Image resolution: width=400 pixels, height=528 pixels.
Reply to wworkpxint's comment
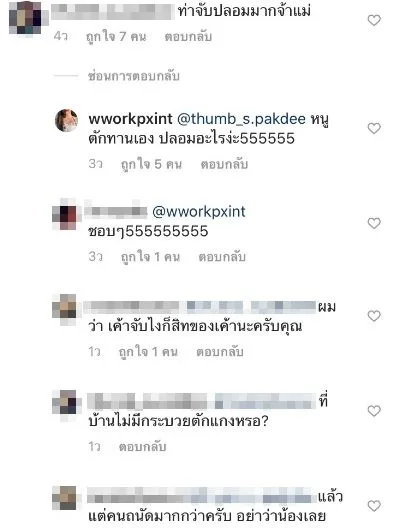pos(224,164)
